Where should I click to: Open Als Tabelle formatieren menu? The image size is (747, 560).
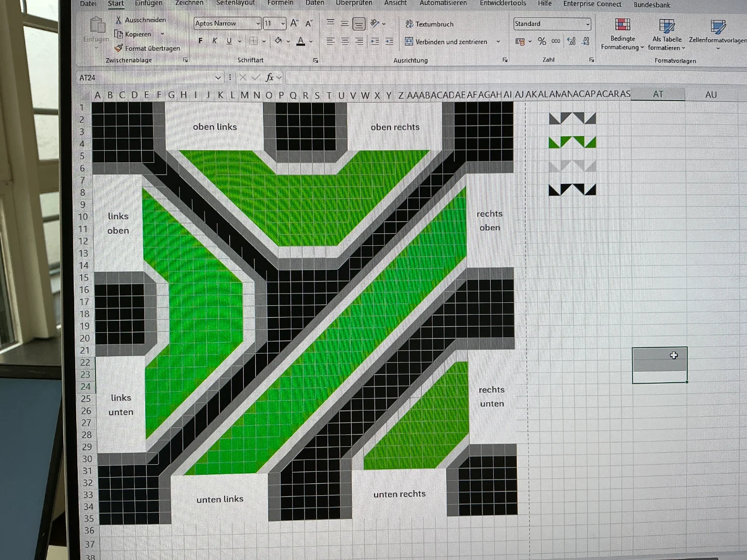667,35
